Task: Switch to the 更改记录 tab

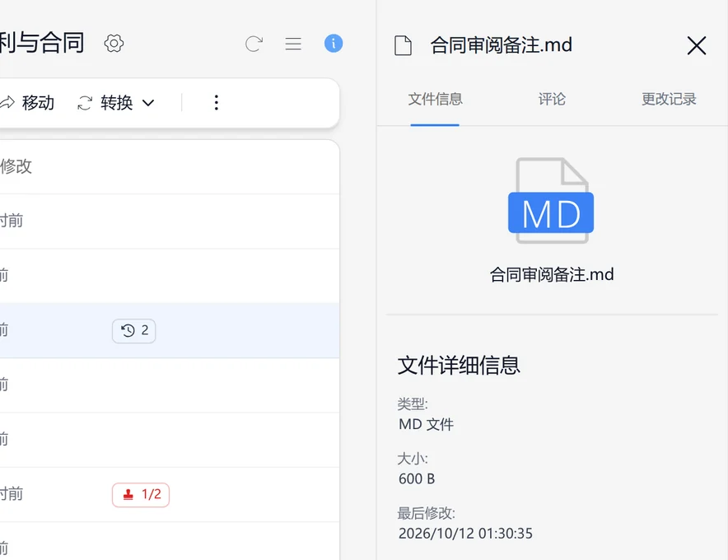Action: (669, 99)
